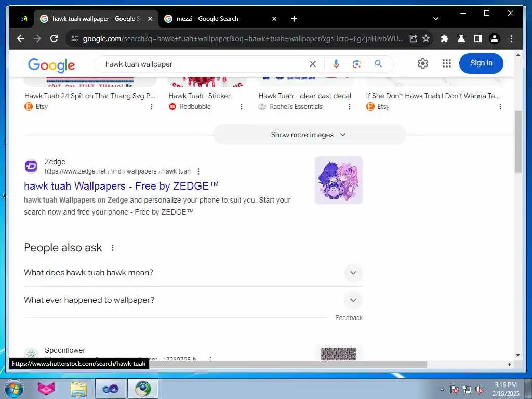Click into the hawk tuah wallpaper search field
The height and width of the screenshot is (399, 532).
[x=204, y=64]
